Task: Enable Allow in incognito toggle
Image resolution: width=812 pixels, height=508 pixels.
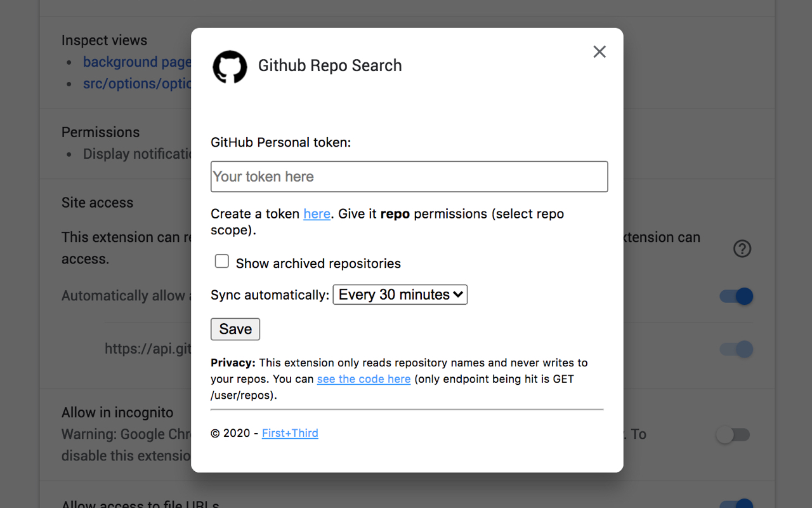Action: coord(733,434)
